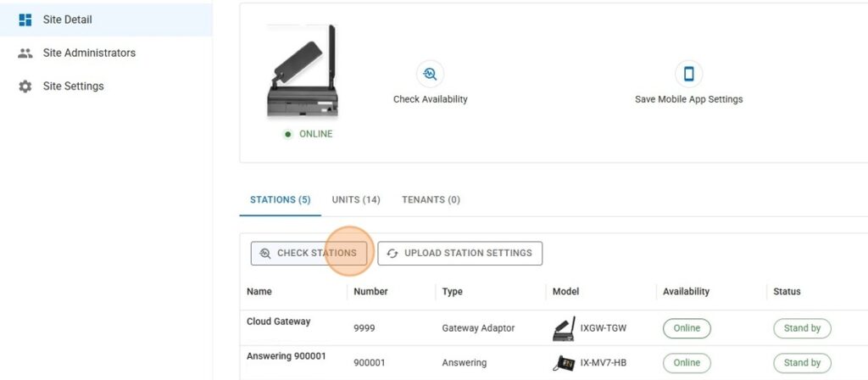Click the UPLOAD STATION SETTINGS button
The height and width of the screenshot is (380, 868).
tap(460, 253)
